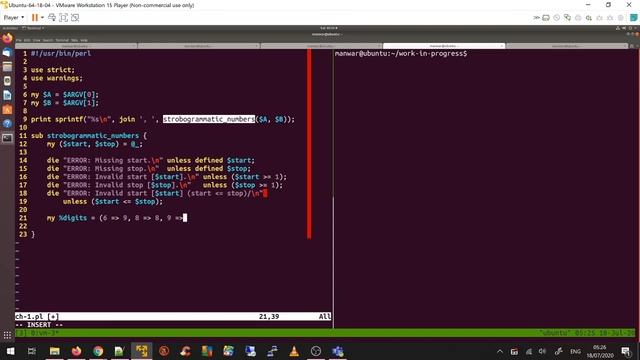
Task: Select the VMware Player taskbar icon
Action: (142, 351)
